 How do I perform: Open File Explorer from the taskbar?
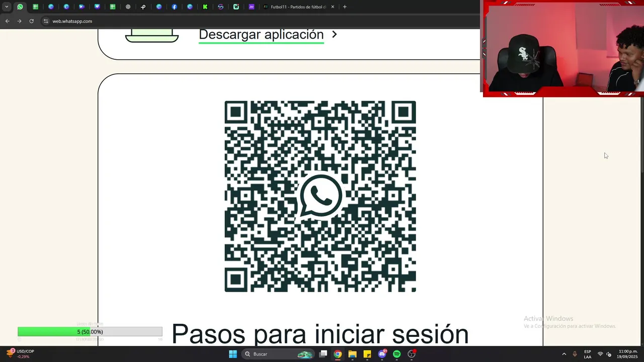(x=352, y=354)
